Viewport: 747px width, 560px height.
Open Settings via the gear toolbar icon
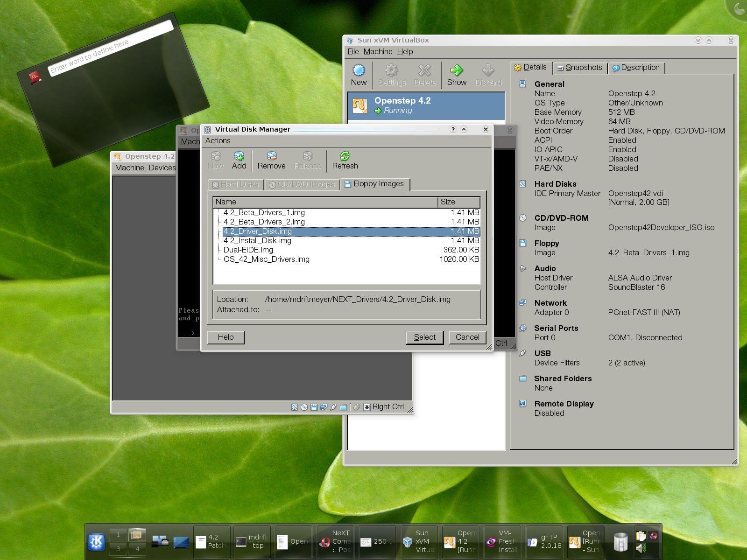pos(391,74)
